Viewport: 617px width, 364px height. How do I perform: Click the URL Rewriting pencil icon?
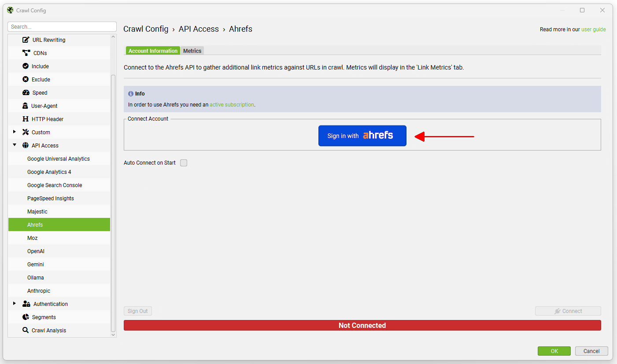26,40
